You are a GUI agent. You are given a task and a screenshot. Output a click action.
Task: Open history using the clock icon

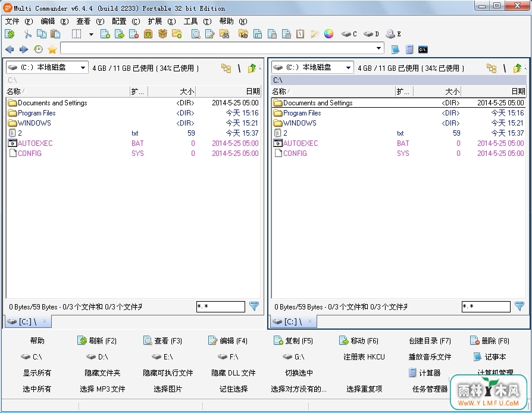coord(38,49)
